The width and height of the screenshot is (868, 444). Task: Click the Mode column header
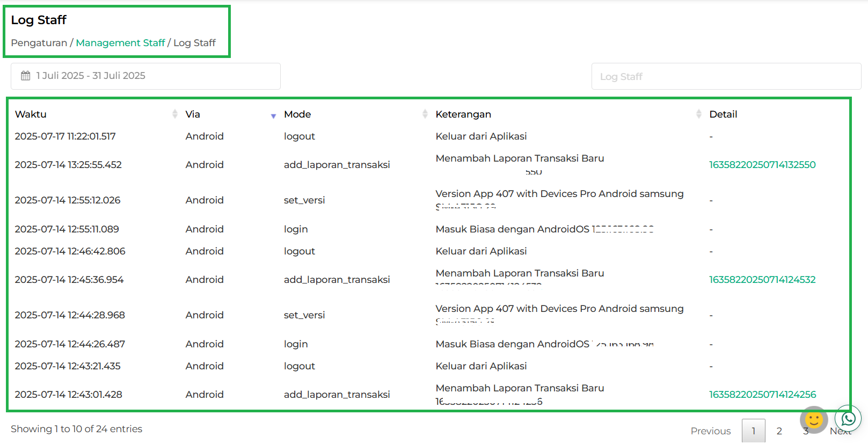coord(297,114)
